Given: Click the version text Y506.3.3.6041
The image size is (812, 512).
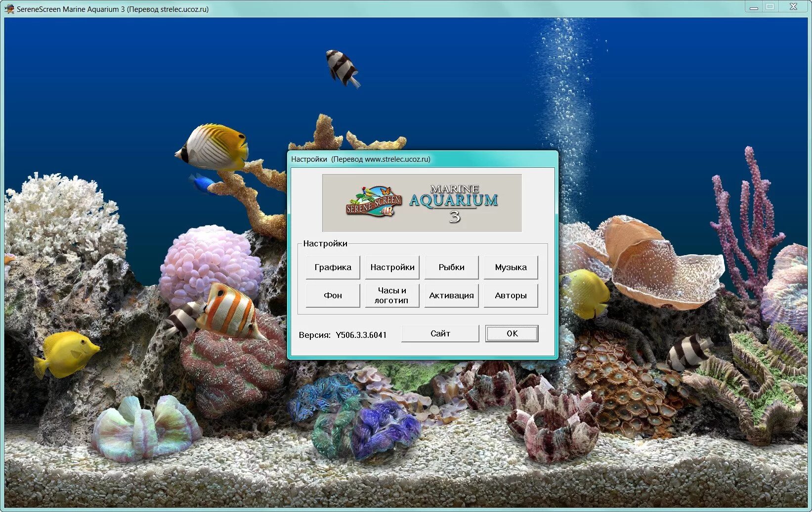Looking at the screenshot, I should [x=361, y=335].
